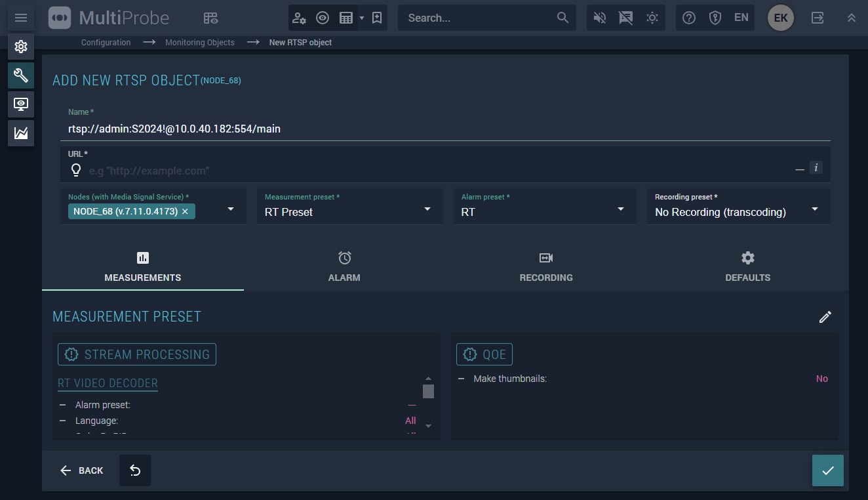This screenshot has height=500, width=868.
Task: Open the help question mark icon
Action: [x=689, y=18]
